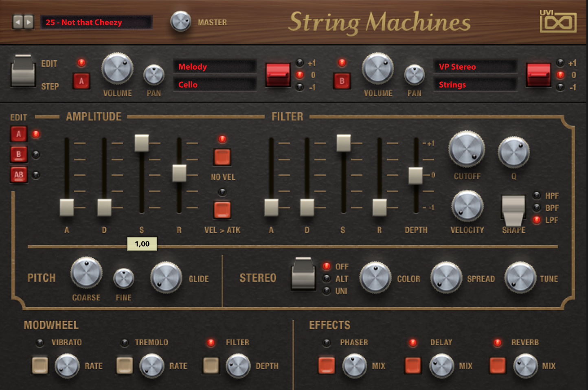Open the Strings sound selector
This screenshot has width=588, height=390.
click(x=475, y=84)
